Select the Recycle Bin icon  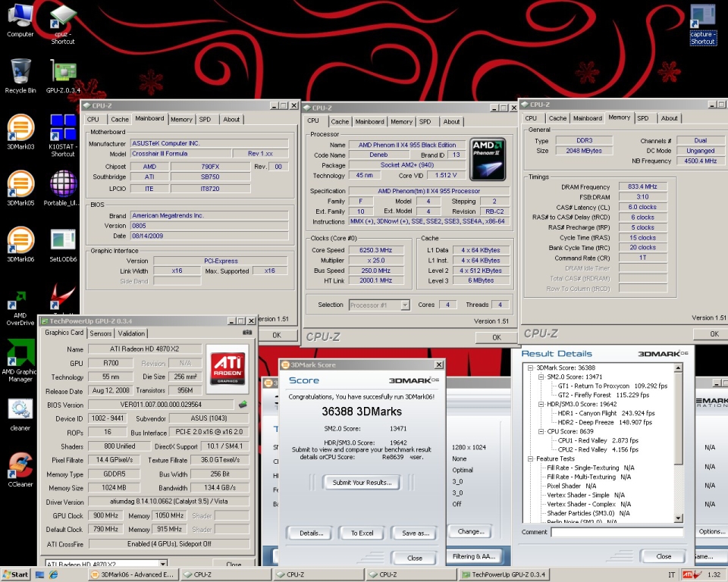20,77
